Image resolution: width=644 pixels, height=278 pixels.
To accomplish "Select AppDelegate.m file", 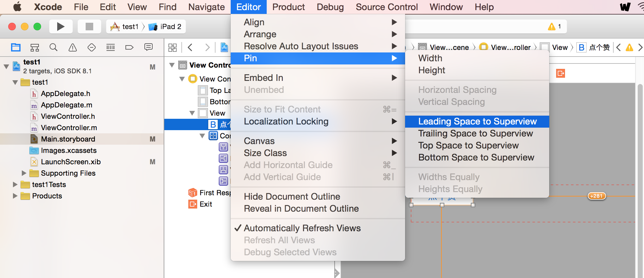I will (66, 105).
